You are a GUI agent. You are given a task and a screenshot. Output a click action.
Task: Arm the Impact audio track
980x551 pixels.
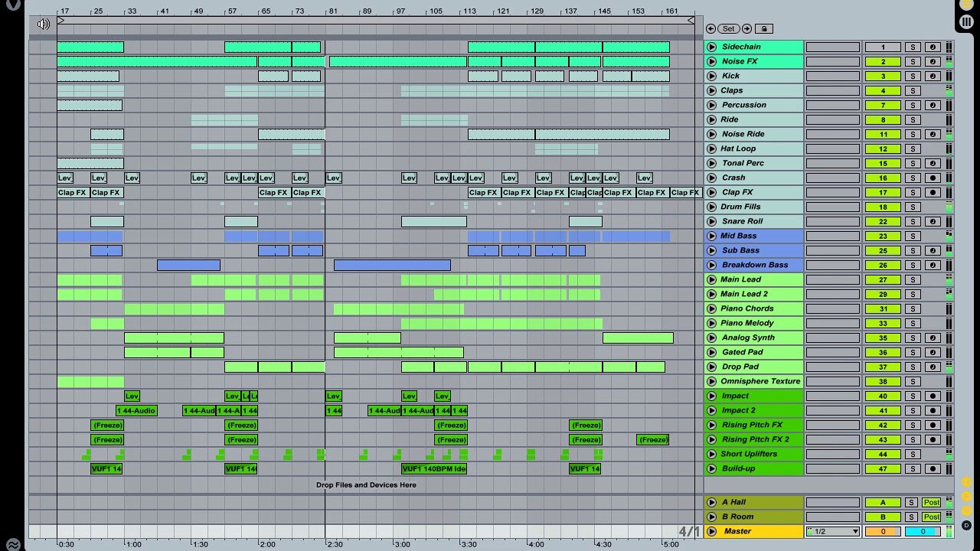pos(932,396)
